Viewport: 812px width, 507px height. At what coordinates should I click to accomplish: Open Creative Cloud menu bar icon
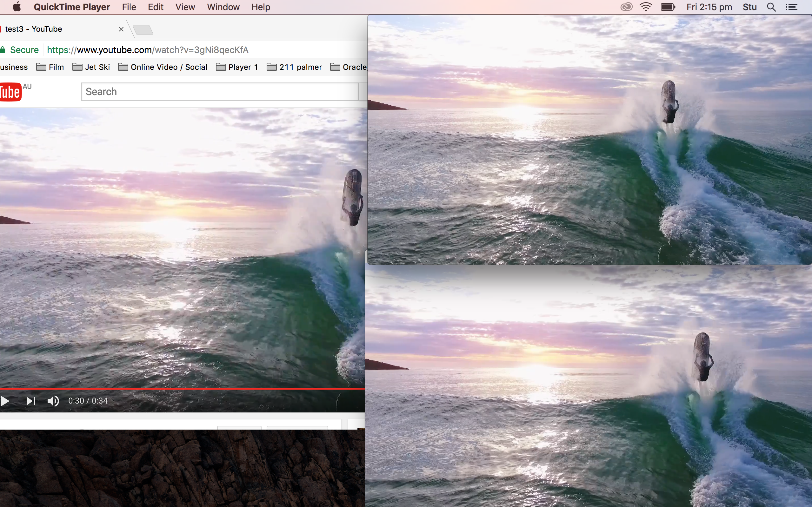point(626,7)
